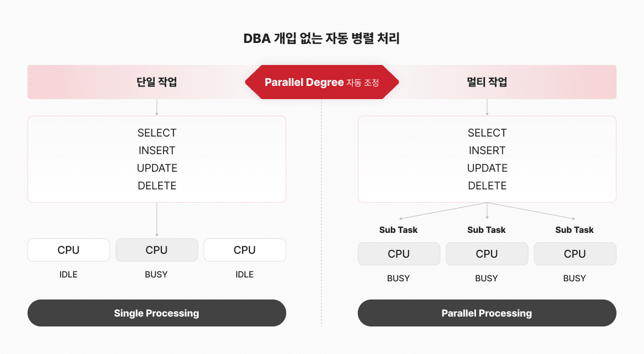Click UPDATE in the right query box
644x354 pixels.
click(487, 168)
